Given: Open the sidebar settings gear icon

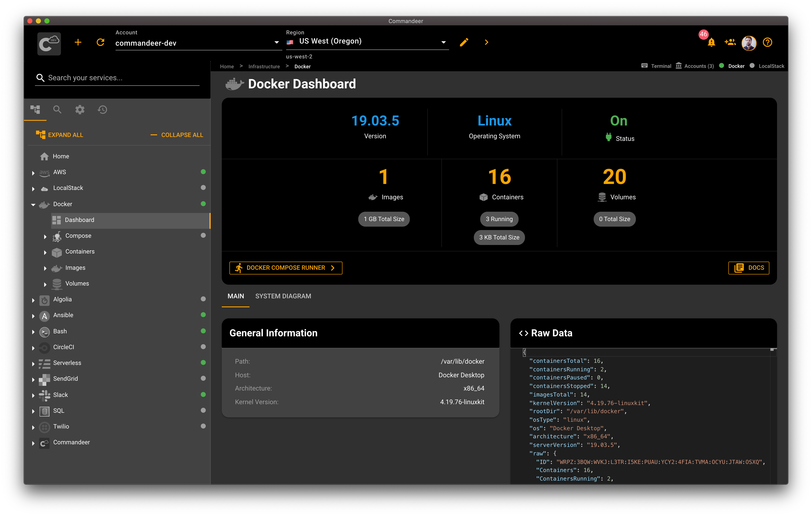Looking at the screenshot, I should [80, 110].
